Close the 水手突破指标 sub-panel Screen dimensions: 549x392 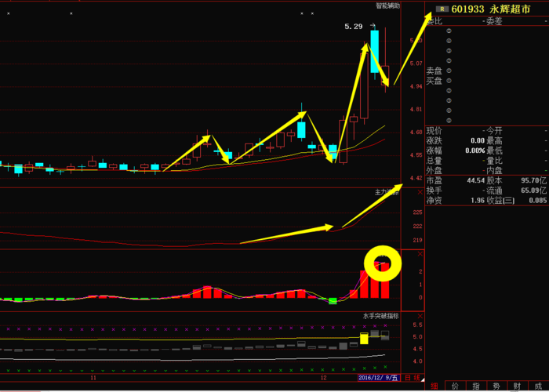click(x=420, y=316)
